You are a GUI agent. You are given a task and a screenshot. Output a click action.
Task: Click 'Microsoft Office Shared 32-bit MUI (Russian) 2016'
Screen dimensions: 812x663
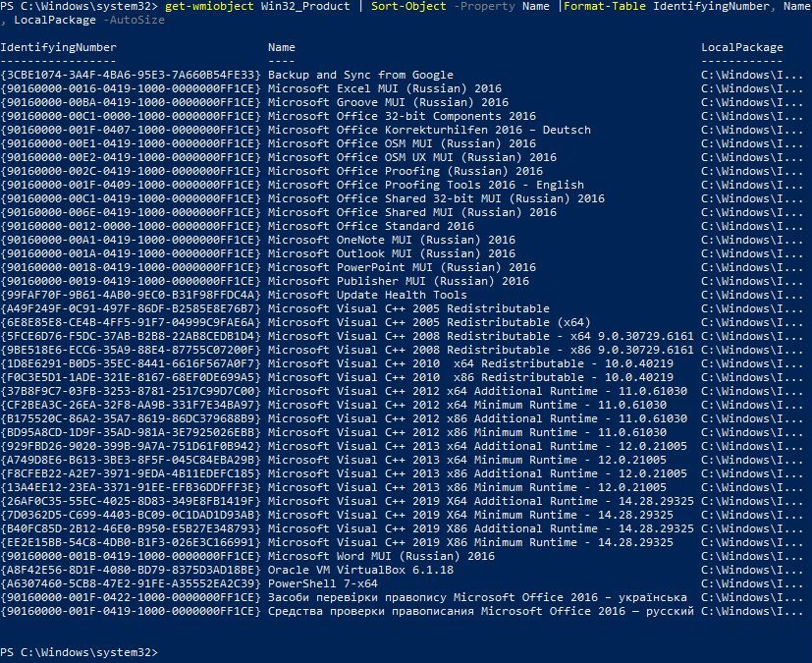point(437,198)
